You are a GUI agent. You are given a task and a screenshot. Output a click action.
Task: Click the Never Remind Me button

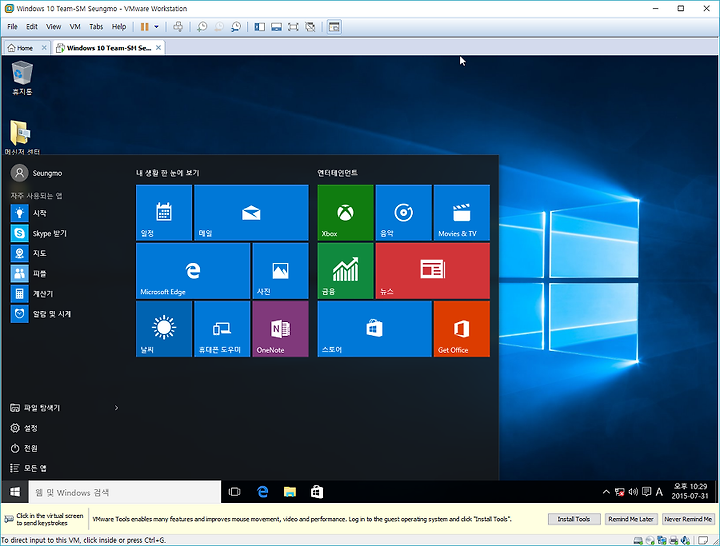click(x=688, y=519)
